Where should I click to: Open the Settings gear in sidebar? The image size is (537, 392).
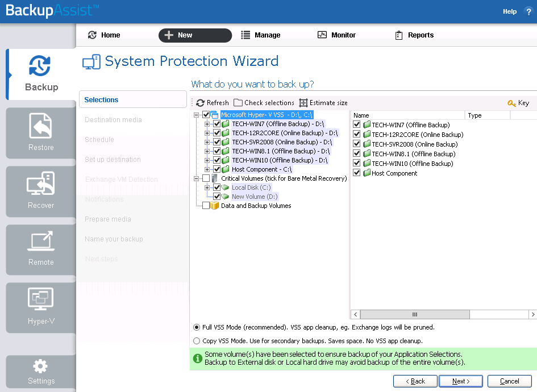40,366
